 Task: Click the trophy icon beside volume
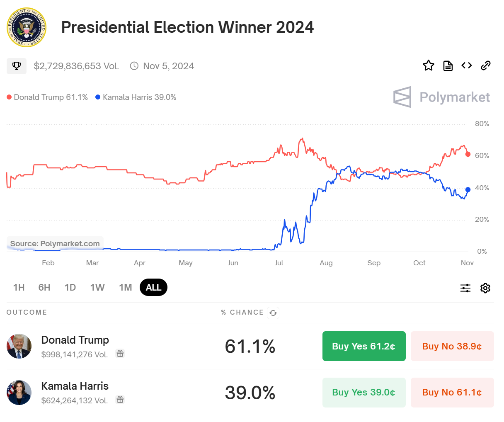(17, 66)
